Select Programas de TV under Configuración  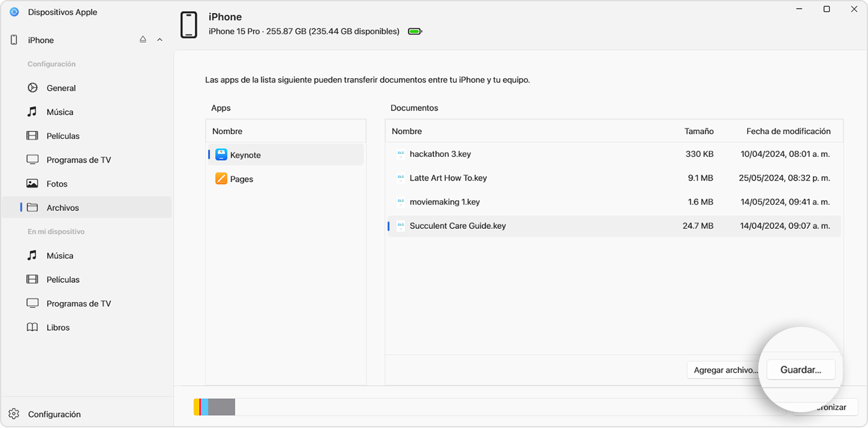(78, 160)
